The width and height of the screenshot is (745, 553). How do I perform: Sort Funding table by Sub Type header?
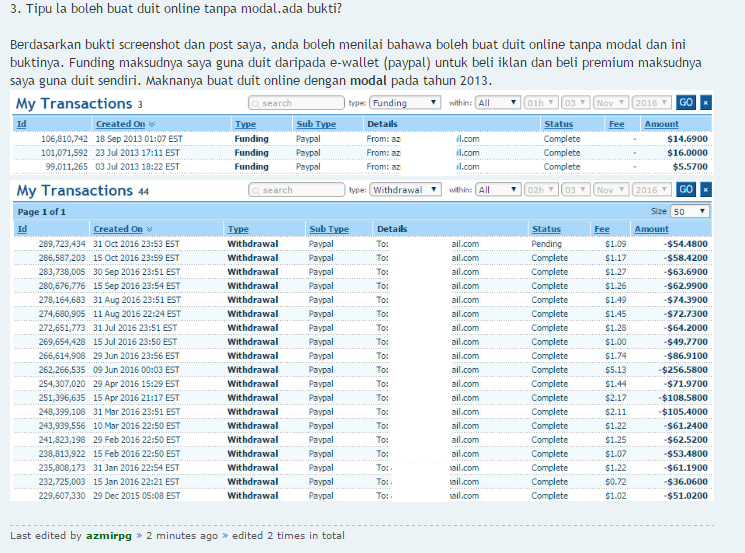[x=316, y=124]
